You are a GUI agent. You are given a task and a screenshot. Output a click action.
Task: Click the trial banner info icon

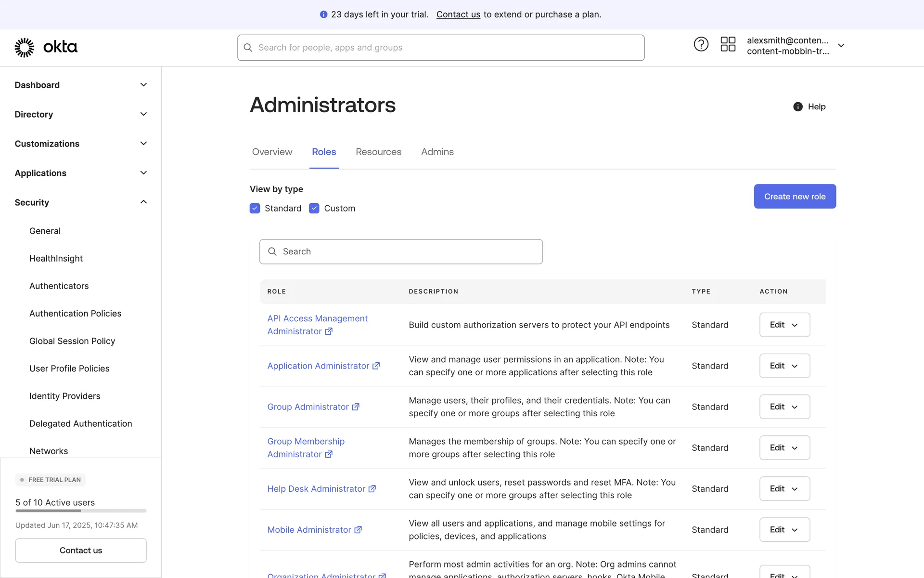coord(323,14)
